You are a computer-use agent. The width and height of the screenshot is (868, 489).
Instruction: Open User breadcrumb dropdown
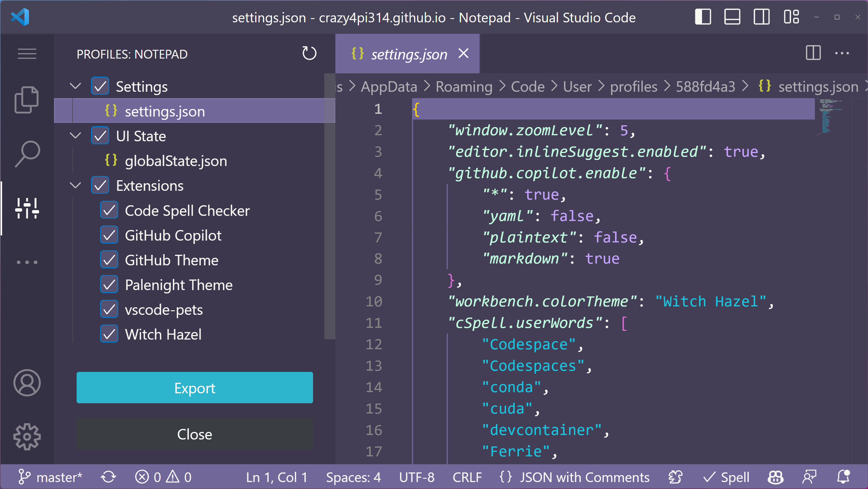coord(577,87)
